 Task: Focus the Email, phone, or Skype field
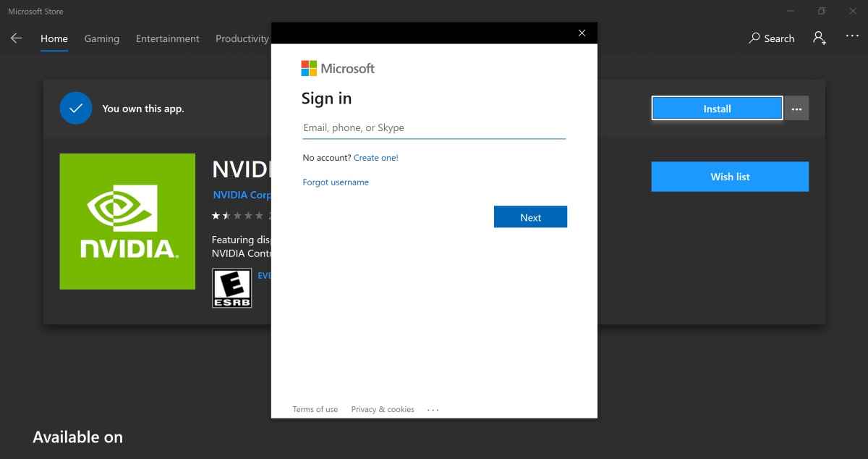(434, 128)
